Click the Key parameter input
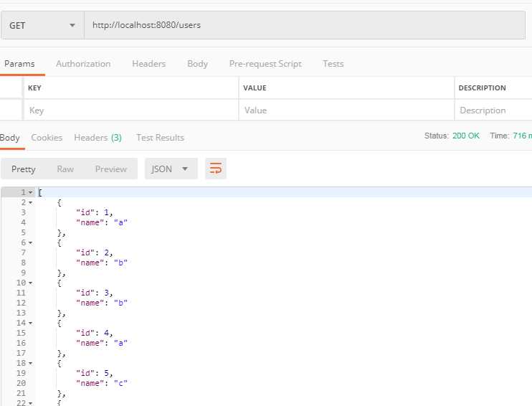532x406 pixels. 131,110
